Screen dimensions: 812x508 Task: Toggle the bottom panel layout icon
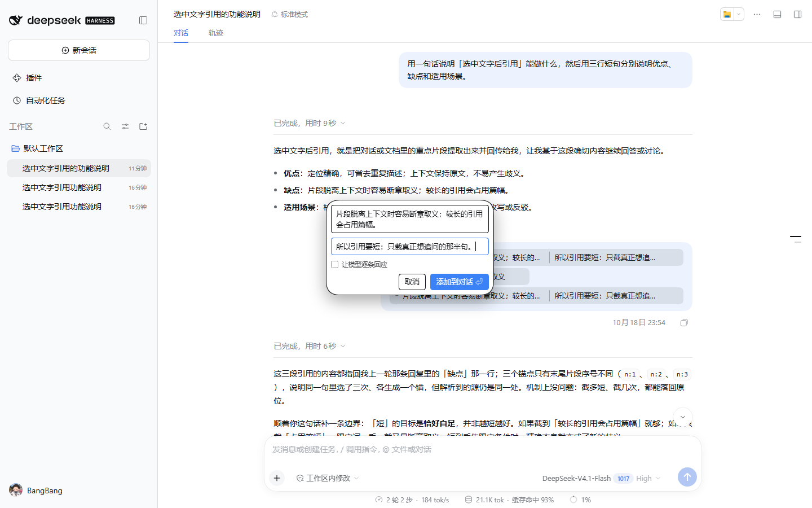(777, 14)
